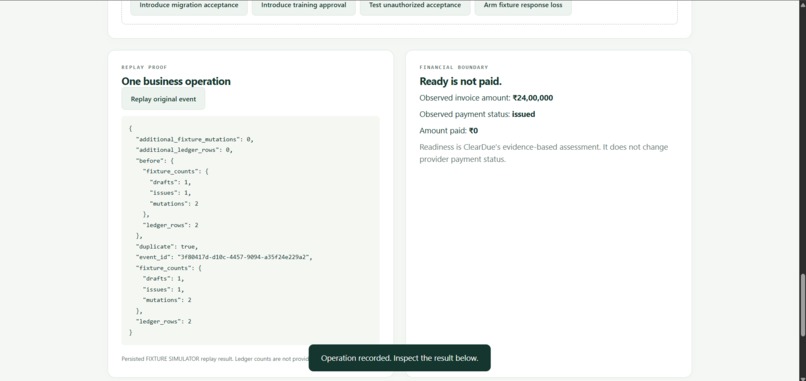Click the "duplicate": true line
This screenshot has height=381, width=806.
pos(167,246)
